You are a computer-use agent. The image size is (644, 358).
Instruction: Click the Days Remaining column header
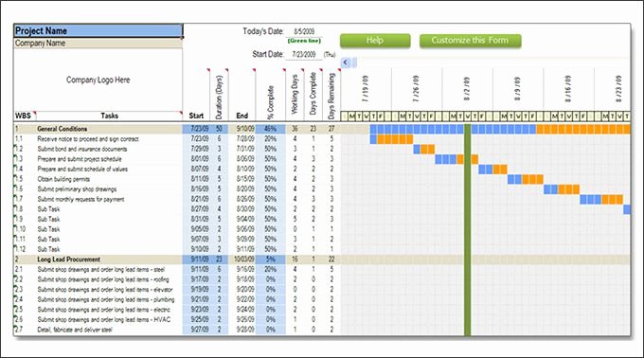[x=331, y=96]
